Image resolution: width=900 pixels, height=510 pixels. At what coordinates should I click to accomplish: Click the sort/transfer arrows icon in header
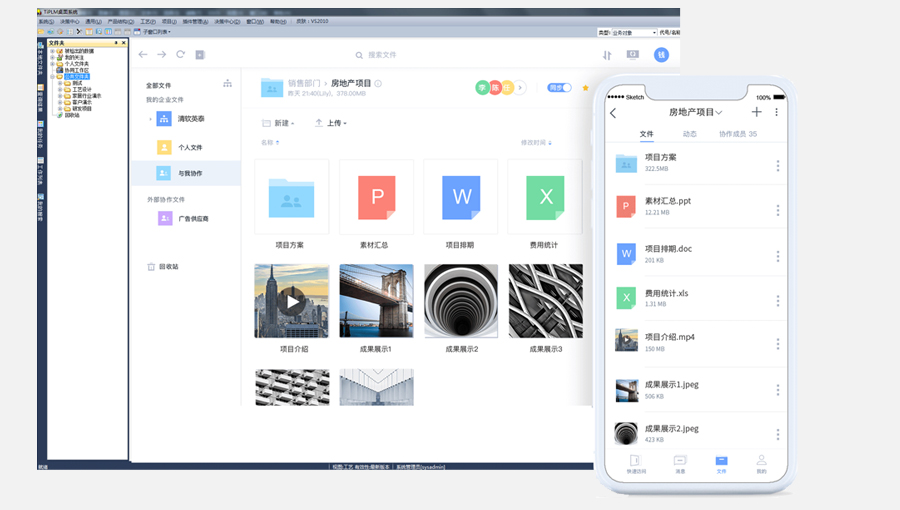pos(605,55)
